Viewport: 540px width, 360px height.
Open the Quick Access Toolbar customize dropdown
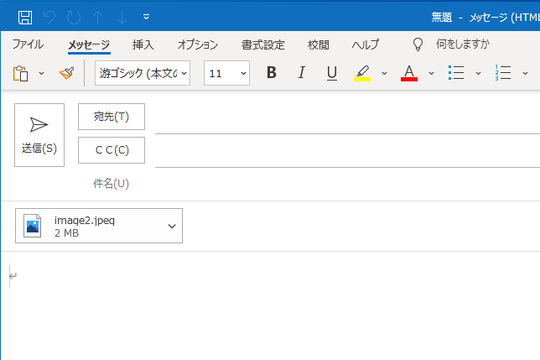coord(146,17)
